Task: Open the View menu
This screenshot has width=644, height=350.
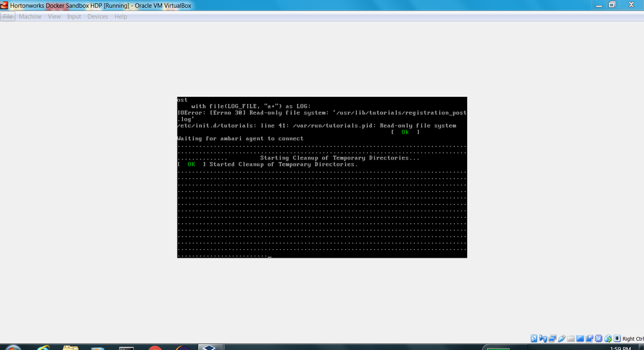Action: point(54,16)
